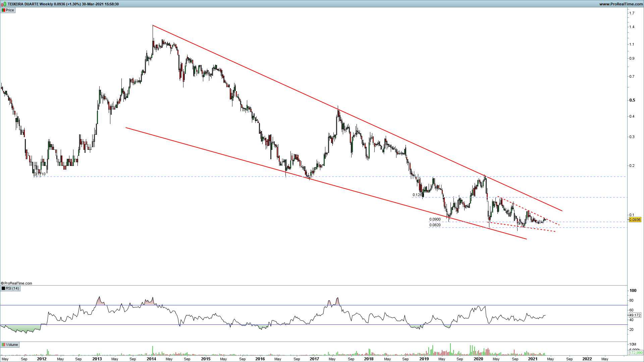Open the Price indicator label settings

click(x=10, y=10)
